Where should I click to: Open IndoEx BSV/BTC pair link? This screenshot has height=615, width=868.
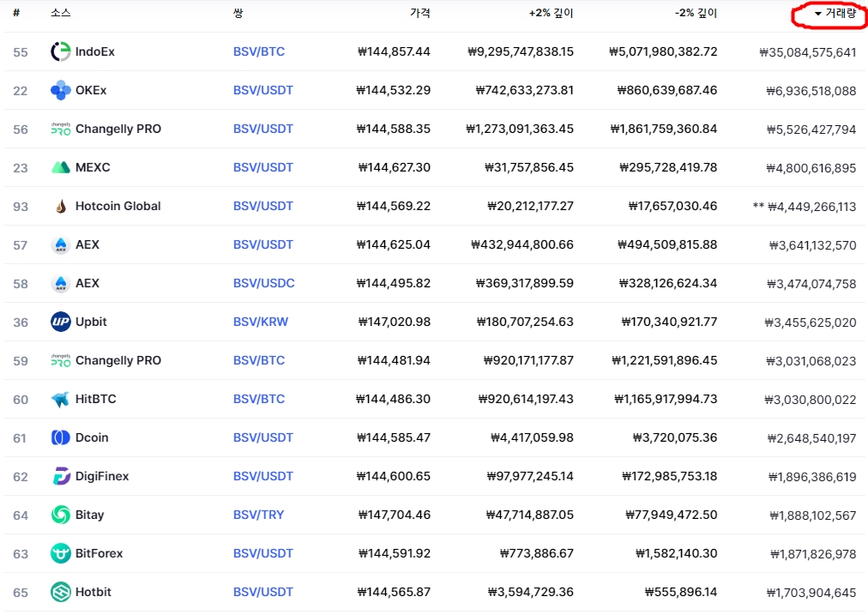(259, 51)
